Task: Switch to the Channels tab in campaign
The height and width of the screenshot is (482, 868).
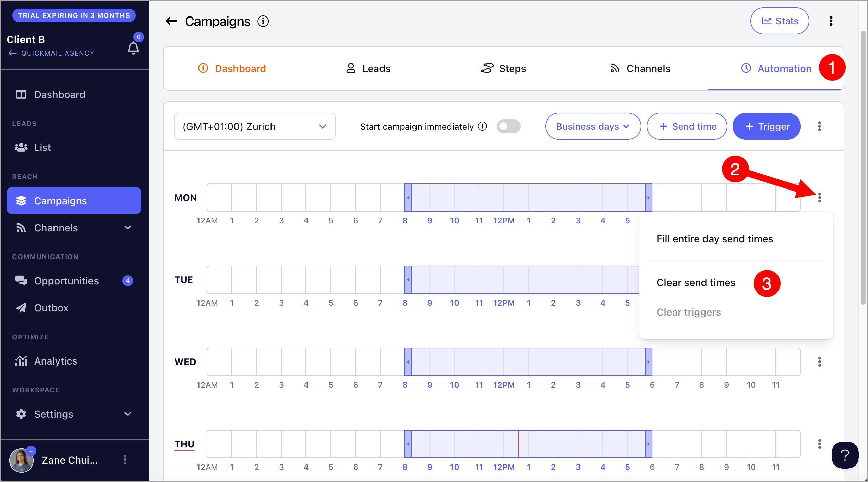Action: (x=640, y=68)
